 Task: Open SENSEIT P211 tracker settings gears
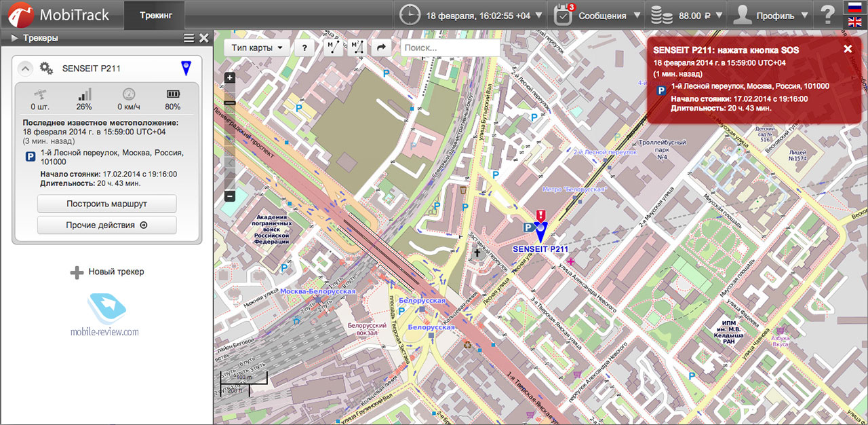(x=47, y=68)
